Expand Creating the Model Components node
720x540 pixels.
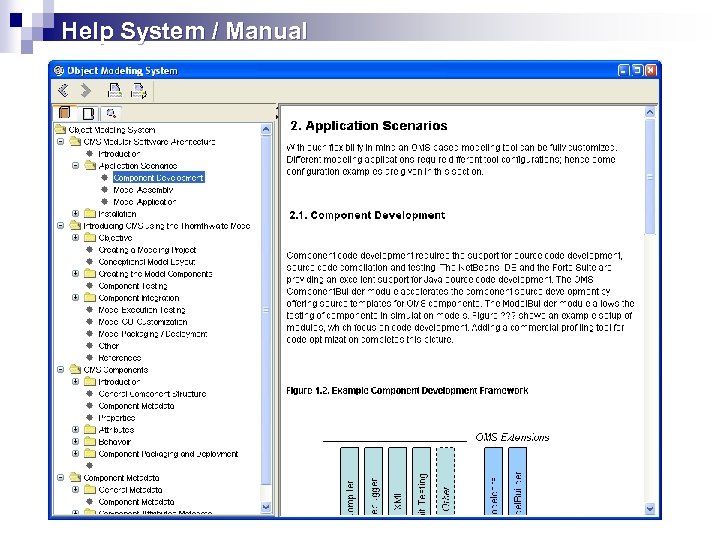coord(76,273)
